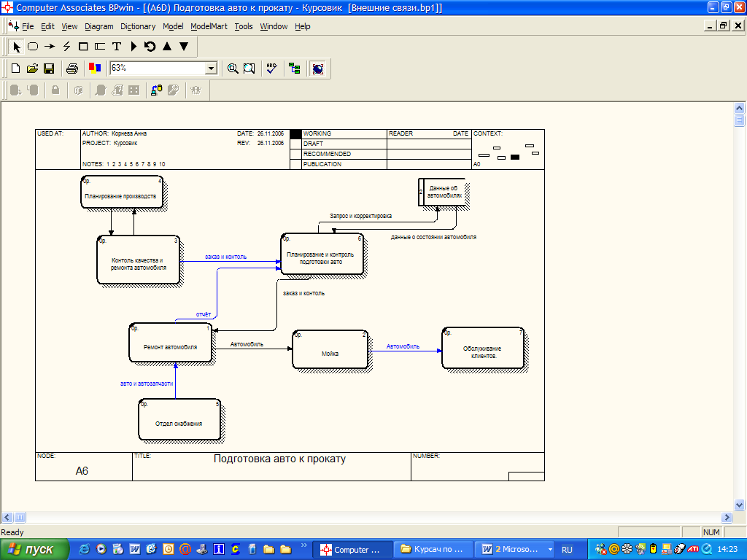This screenshot has height=560, width=747.
Task: Click the vertical scrollbar up arrow
Action: pyautogui.click(x=740, y=108)
